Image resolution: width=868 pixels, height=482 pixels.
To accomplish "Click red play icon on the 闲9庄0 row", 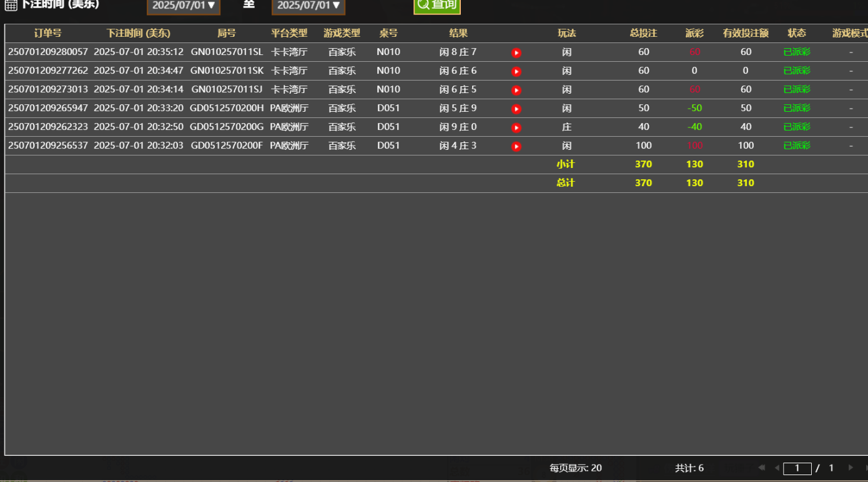I will coord(516,127).
